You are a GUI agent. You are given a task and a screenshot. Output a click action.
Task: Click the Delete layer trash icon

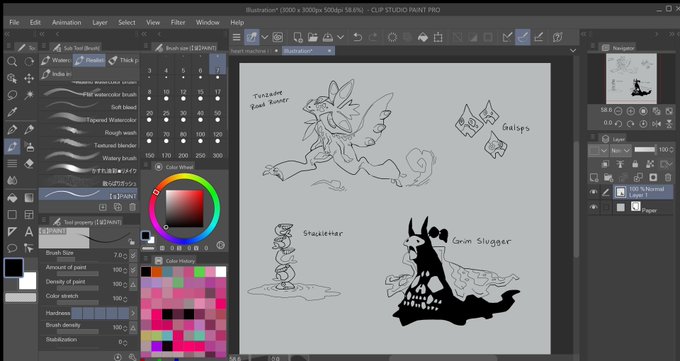[x=668, y=177]
